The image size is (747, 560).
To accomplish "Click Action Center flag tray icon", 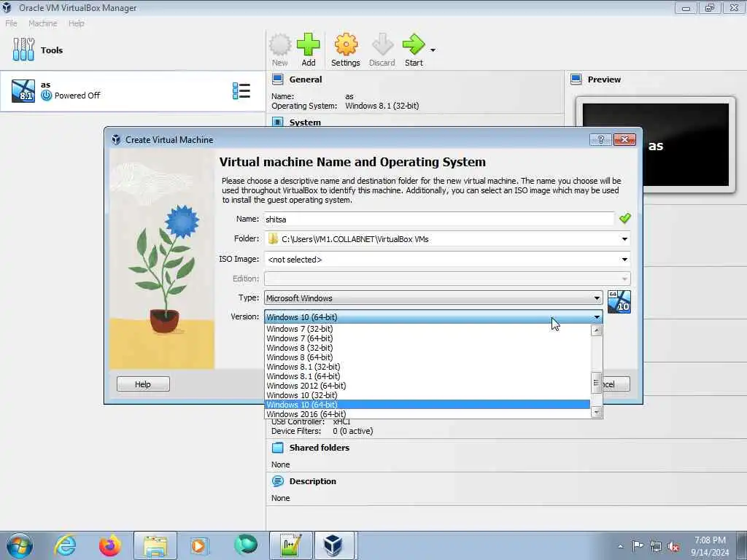I will tap(638, 545).
